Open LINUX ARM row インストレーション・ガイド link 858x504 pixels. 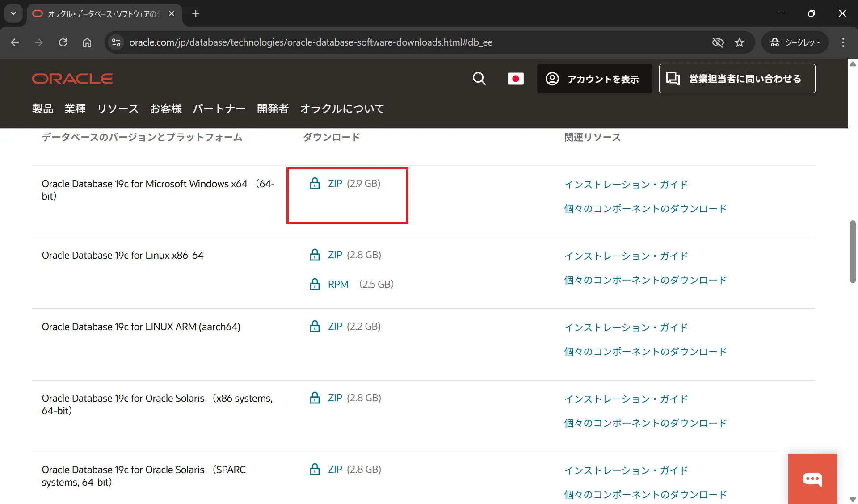626,328
